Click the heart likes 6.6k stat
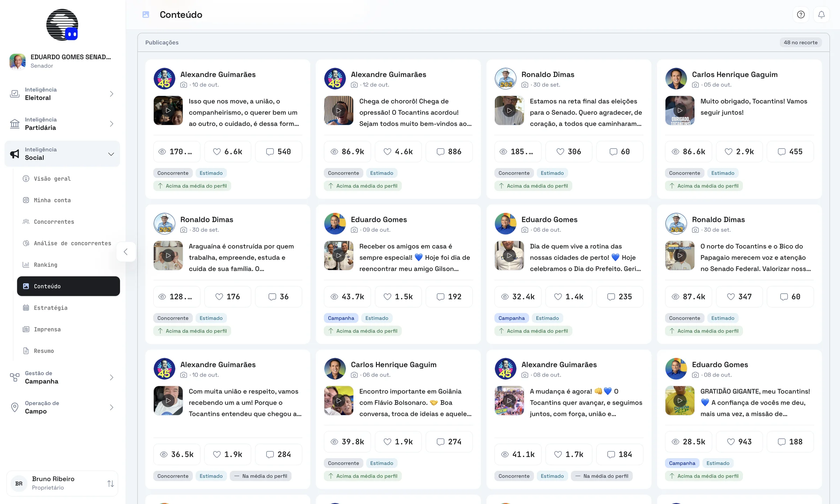 228,152
